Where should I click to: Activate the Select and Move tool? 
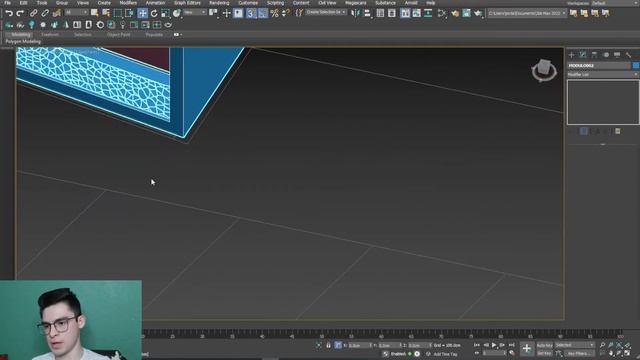coord(142,13)
